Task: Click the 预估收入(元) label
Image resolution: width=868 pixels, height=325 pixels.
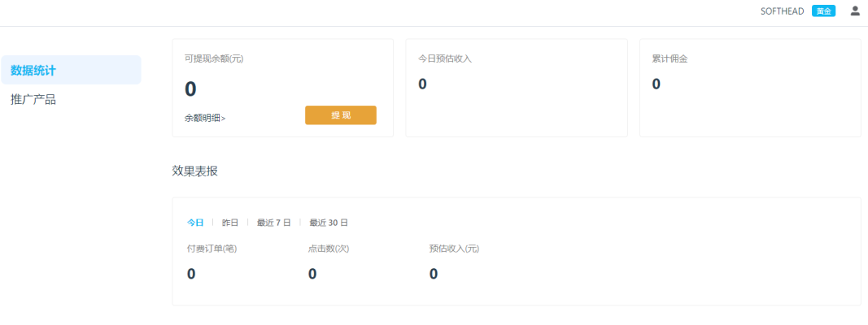Action: point(454,249)
